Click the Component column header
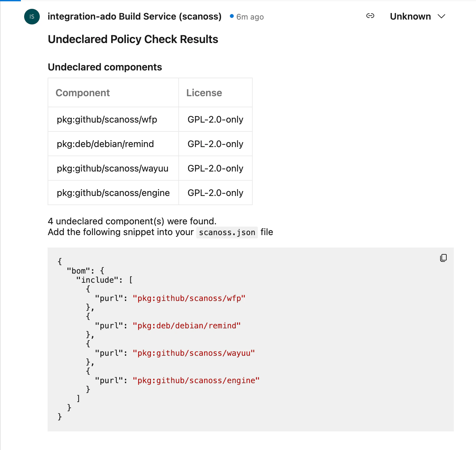 coord(82,93)
